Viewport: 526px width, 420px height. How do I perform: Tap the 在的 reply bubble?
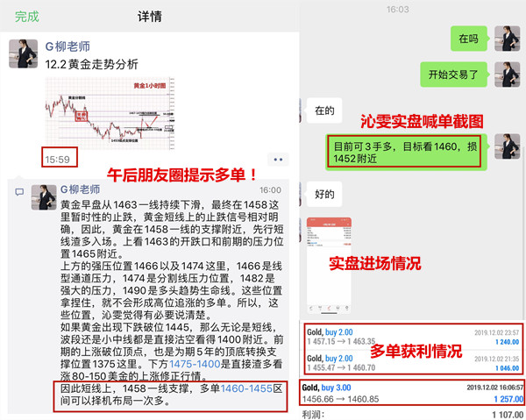pyautogui.click(x=324, y=110)
